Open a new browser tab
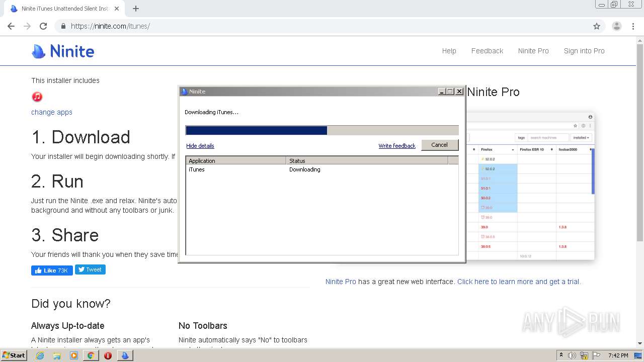This screenshot has height=362, width=644. point(136,9)
